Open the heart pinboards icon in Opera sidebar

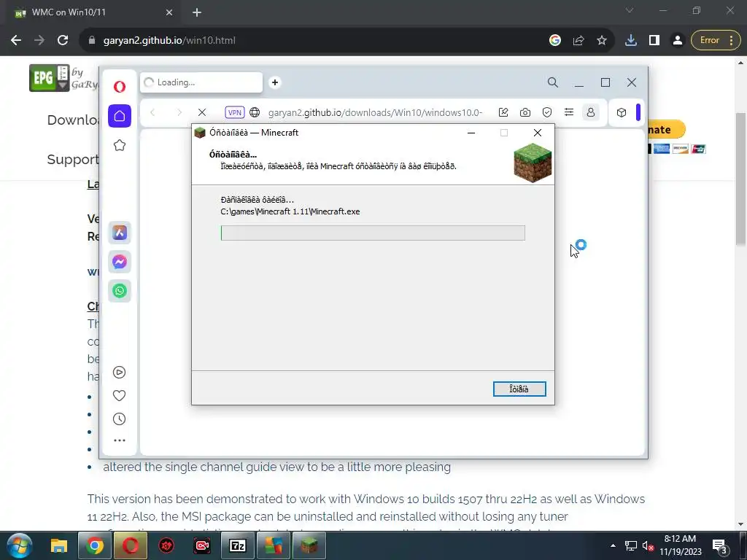(119, 396)
